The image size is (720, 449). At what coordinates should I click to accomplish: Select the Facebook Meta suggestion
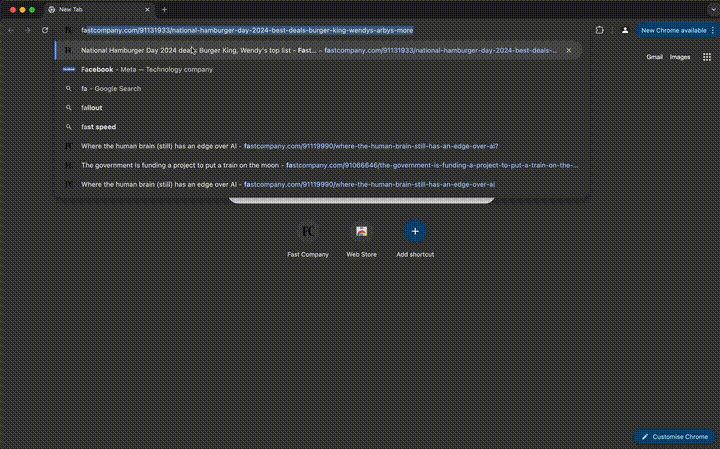[x=318, y=70]
